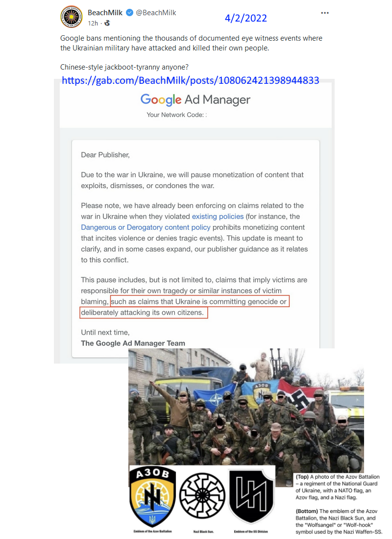This screenshot has height=539, width=392.
Task: Click the 12h post timestamp
Action: pyautogui.click(x=93, y=24)
